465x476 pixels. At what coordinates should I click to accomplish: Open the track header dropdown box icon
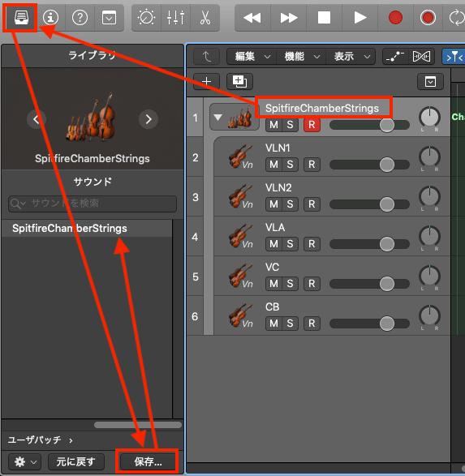click(x=430, y=81)
